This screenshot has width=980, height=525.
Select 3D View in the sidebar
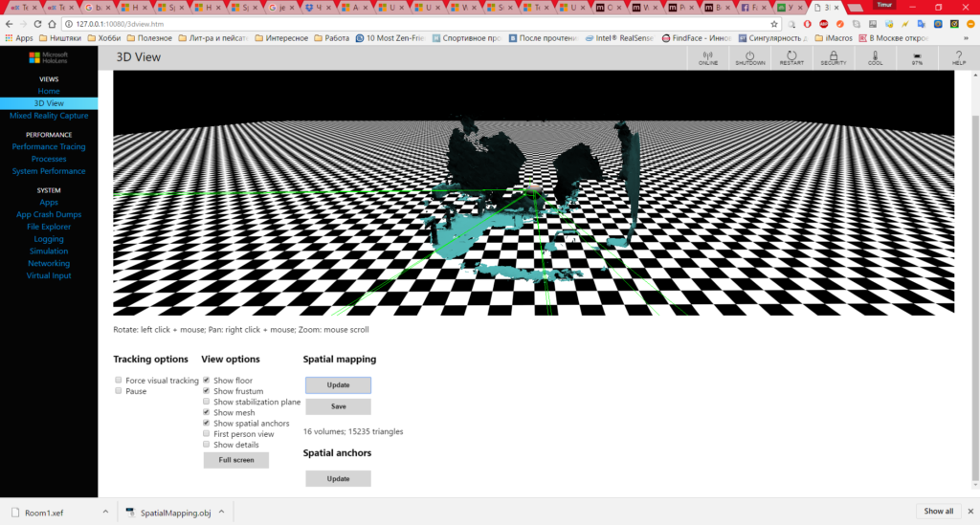click(x=49, y=103)
